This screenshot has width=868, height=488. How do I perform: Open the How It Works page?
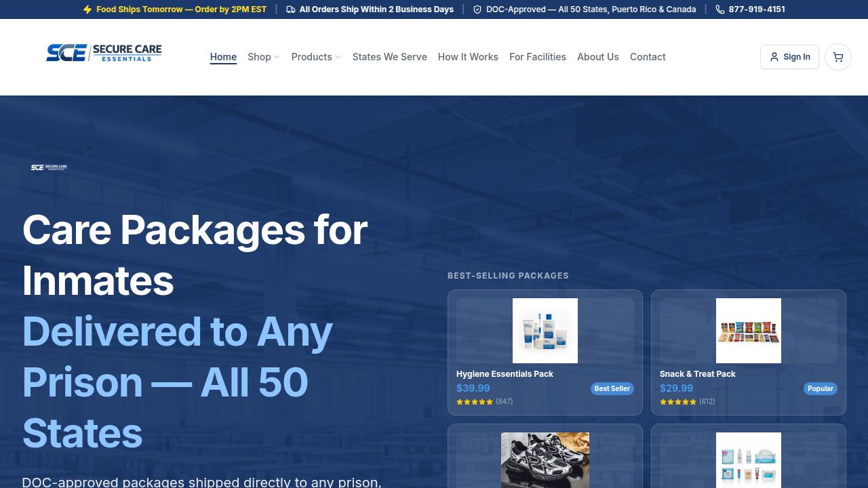468,57
